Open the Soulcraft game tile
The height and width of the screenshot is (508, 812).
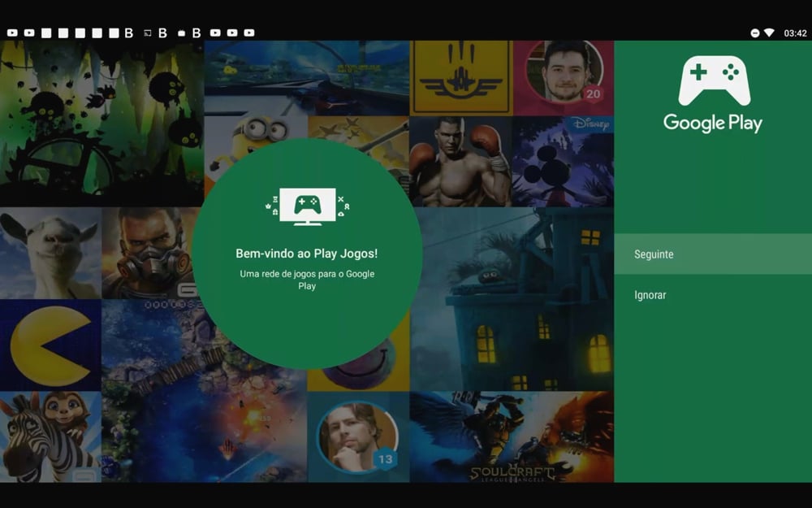[512, 437]
